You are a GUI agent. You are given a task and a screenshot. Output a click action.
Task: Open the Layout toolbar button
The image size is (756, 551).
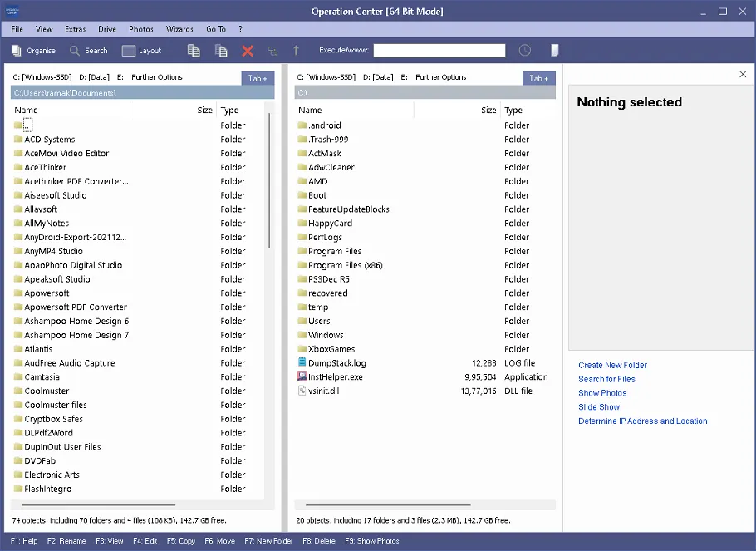tap(128, 50)
